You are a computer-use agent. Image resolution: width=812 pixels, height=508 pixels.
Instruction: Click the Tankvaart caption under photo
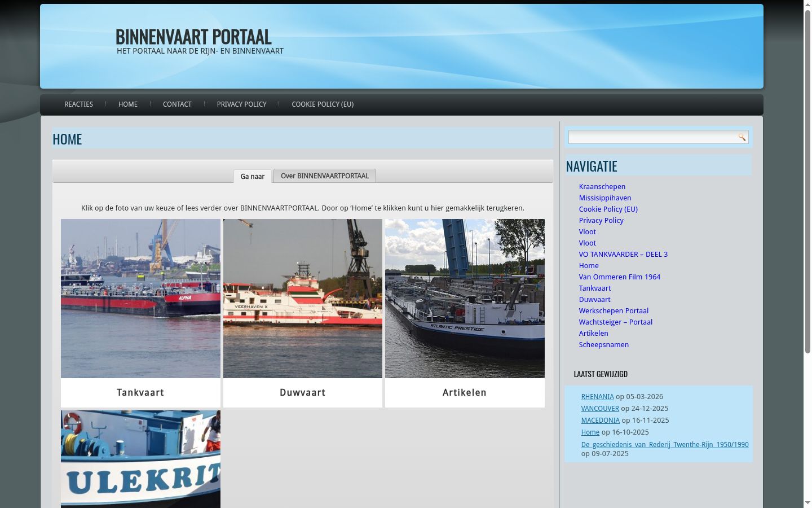[140, 392]
